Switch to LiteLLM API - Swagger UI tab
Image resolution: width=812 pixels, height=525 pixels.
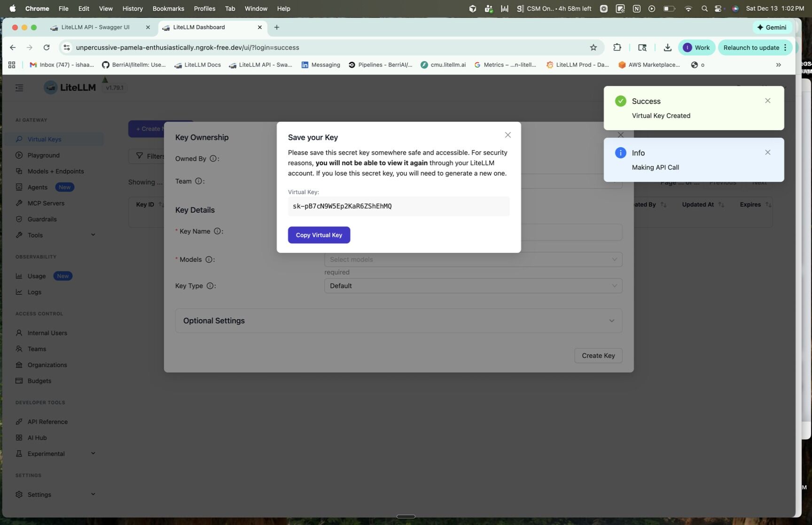(95, 27)
